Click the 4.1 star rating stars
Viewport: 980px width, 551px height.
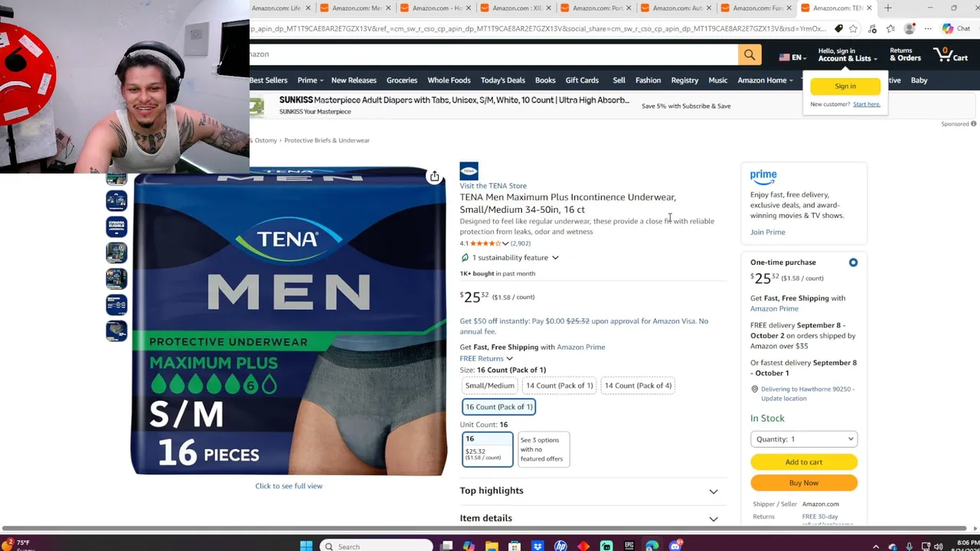click(x=485, y=243)
